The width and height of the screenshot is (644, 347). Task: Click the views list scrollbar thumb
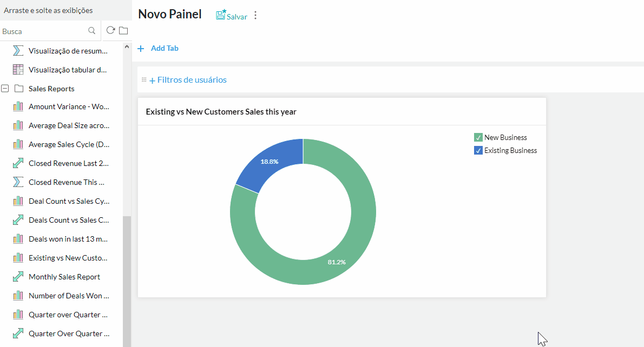(127, 281)
